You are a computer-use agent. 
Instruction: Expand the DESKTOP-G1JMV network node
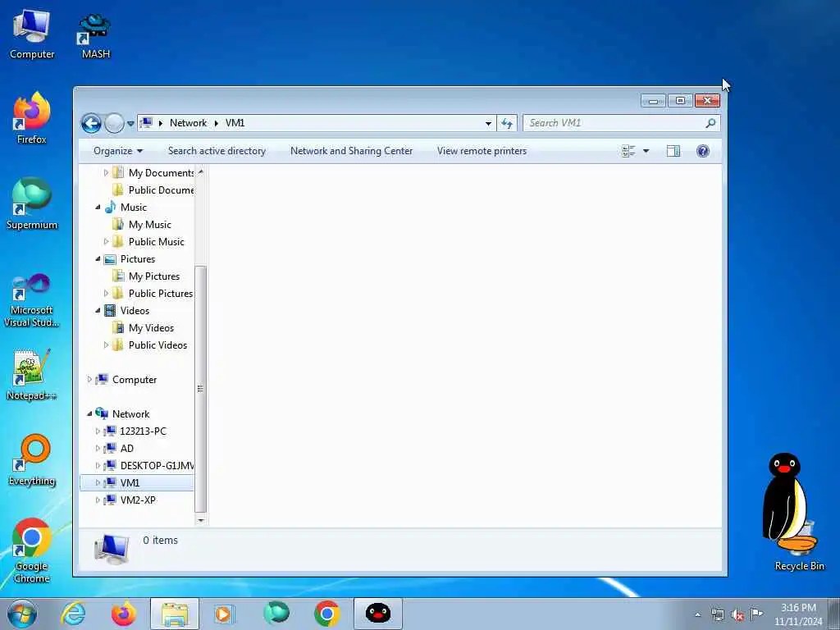coord(98,466)
